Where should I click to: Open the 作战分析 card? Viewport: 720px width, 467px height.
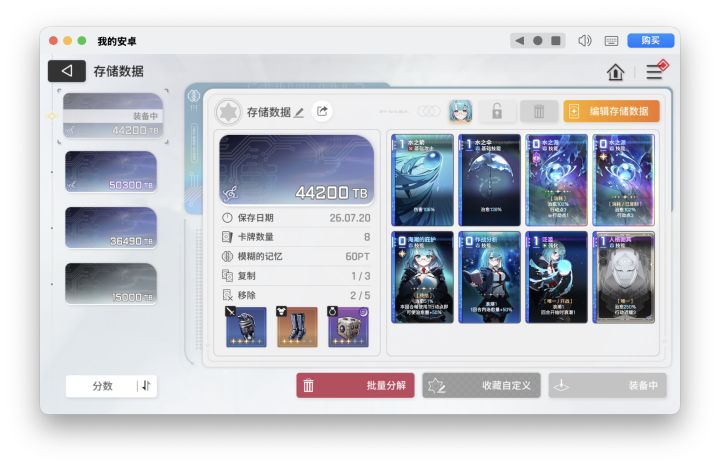(x=489, y=277)
